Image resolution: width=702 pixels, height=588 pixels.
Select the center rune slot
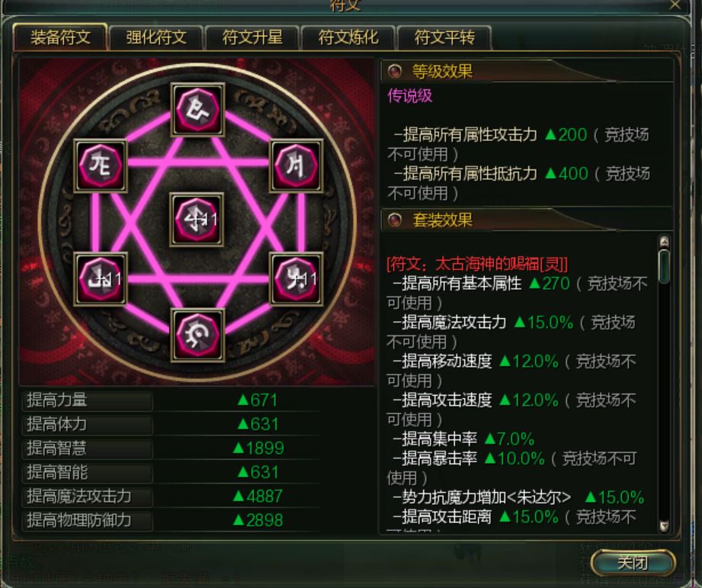pyautogui.click(x=197, y=220)
